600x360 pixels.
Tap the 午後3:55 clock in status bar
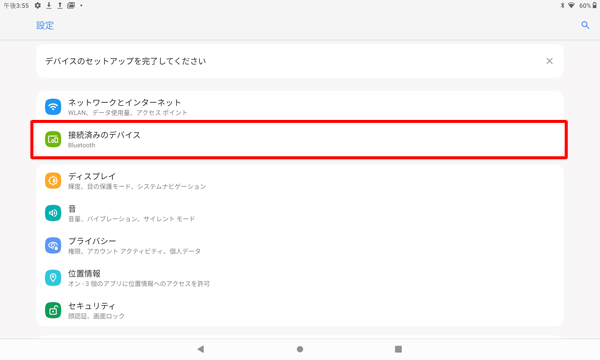(x=16, y=6)
